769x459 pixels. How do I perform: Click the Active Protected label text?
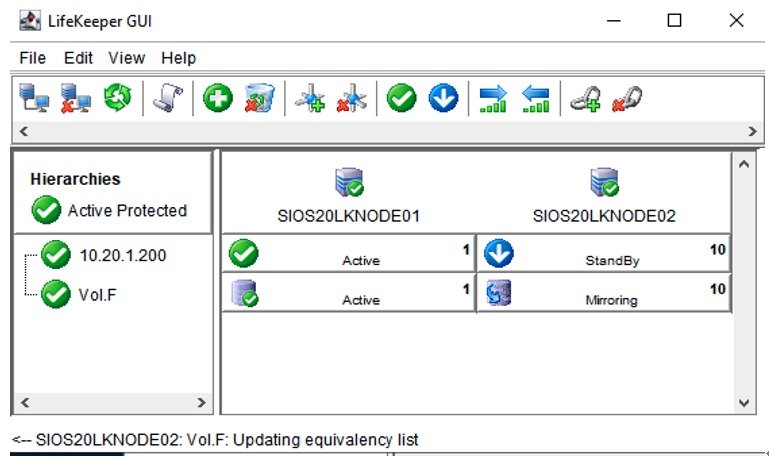tap(127, 210)
